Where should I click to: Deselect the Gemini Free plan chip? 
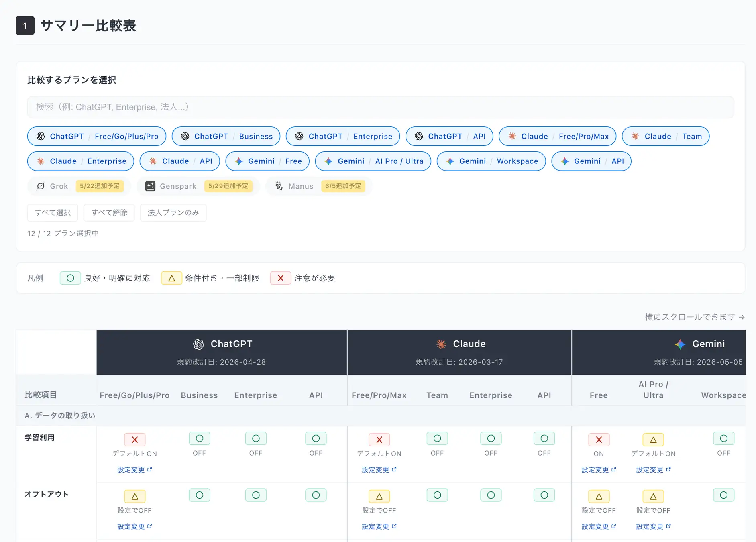click(x=267, y=161)
